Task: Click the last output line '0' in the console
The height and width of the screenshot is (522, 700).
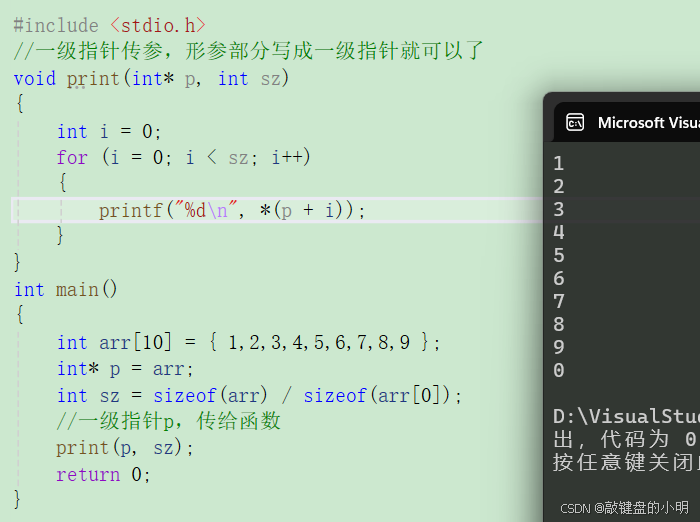Action: tap(558, 370)
